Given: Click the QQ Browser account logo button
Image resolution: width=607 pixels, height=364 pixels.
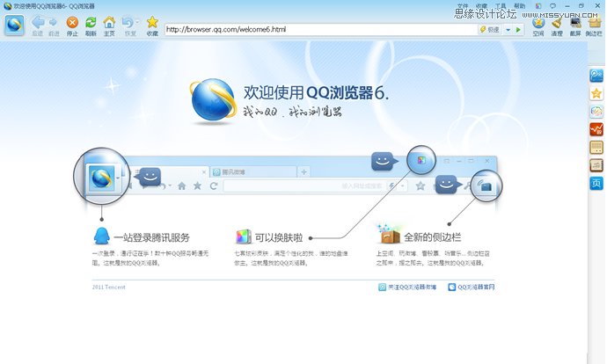Looking at the screenshot, I should pyautogui.click(x=14, y=25).
